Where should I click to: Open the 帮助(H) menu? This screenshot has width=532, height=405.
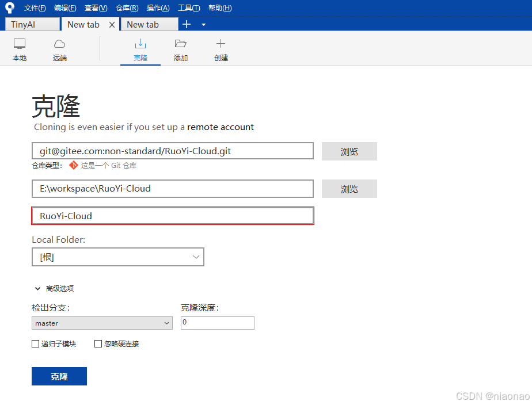(220, 8)
